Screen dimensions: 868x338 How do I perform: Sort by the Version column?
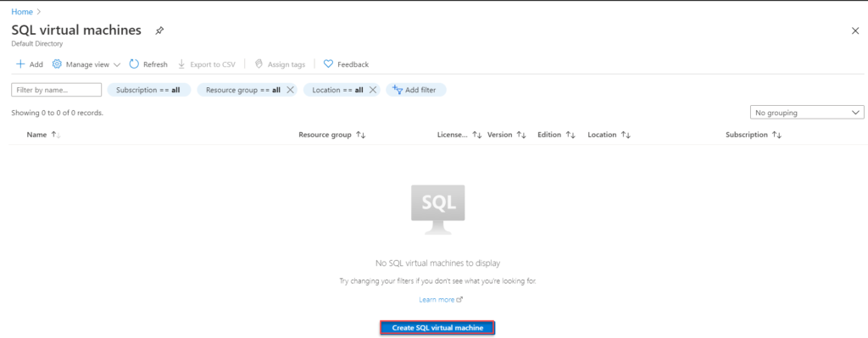(x=507, y=135)
